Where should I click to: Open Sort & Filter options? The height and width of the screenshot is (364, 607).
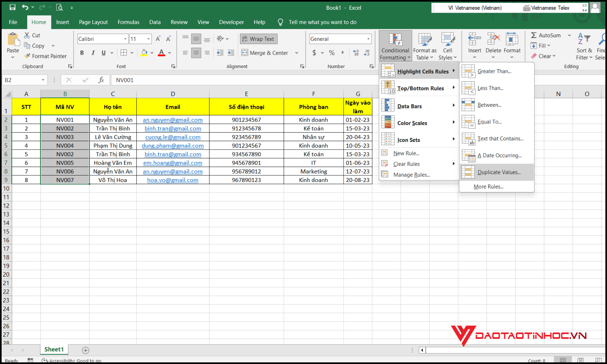[x=584, y=47]
